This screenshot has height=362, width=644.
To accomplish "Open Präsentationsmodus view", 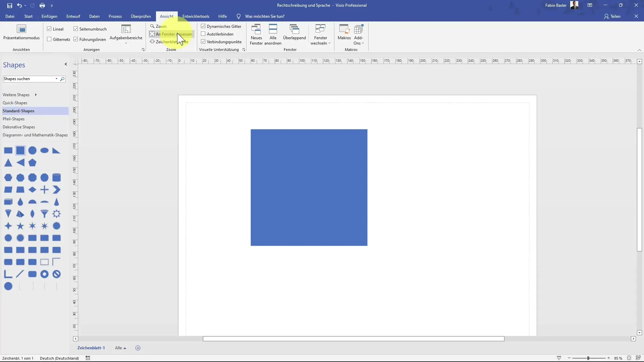I will 21,32.
